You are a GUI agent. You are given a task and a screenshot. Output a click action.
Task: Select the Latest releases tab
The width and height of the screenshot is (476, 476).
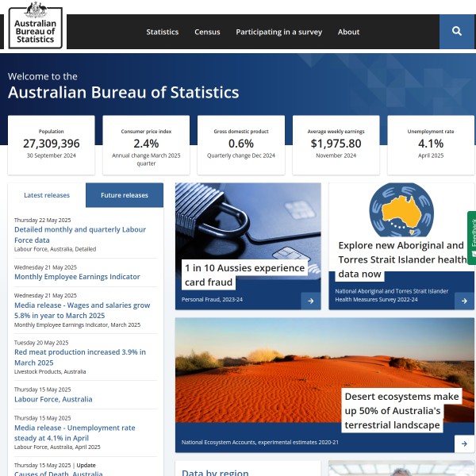47,195
